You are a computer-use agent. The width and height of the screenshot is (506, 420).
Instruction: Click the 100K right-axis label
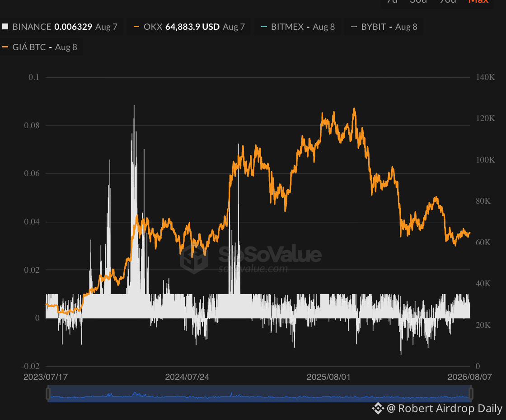pyautogui.click(x=485, y=160)
